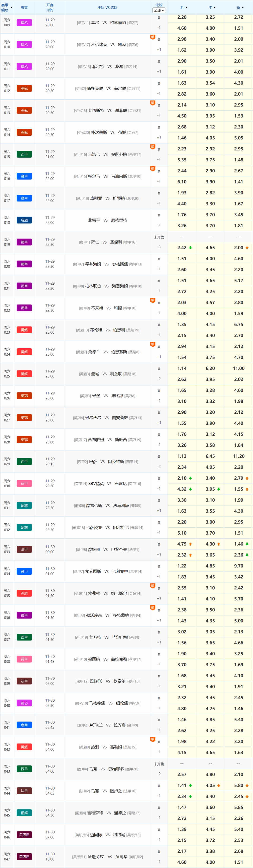Viewport: 253px width, 868px height.
Task: Open the 负 column dropdown arrow
Action: coord(243,7)
